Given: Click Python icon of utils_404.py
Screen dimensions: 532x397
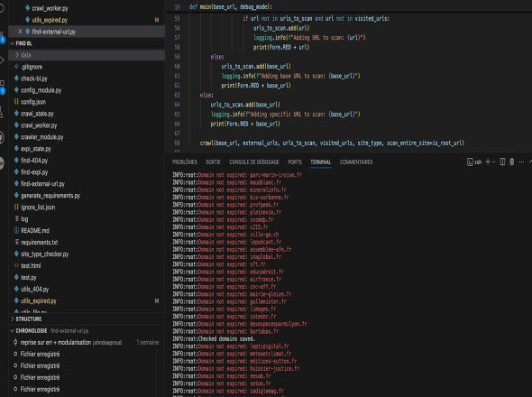Looking at the screenshot, I should 16,289.
